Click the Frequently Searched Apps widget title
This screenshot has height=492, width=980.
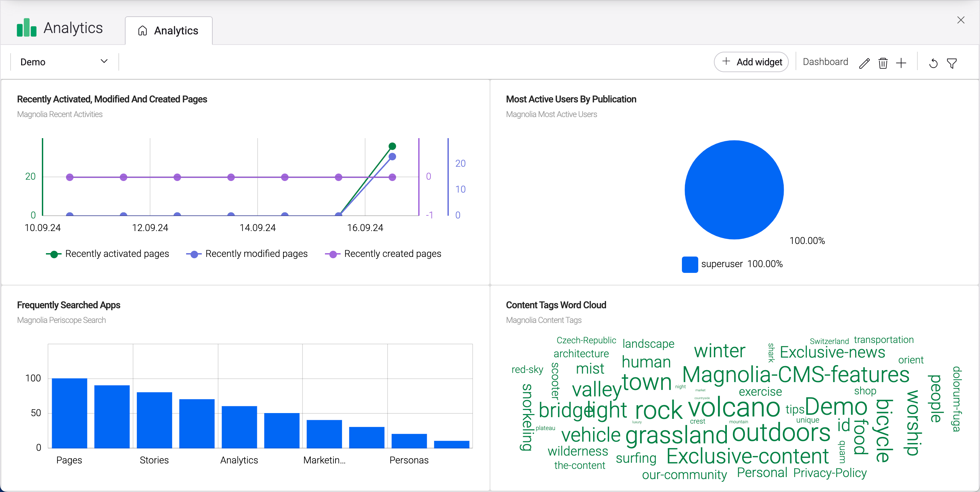pos(68,305)
